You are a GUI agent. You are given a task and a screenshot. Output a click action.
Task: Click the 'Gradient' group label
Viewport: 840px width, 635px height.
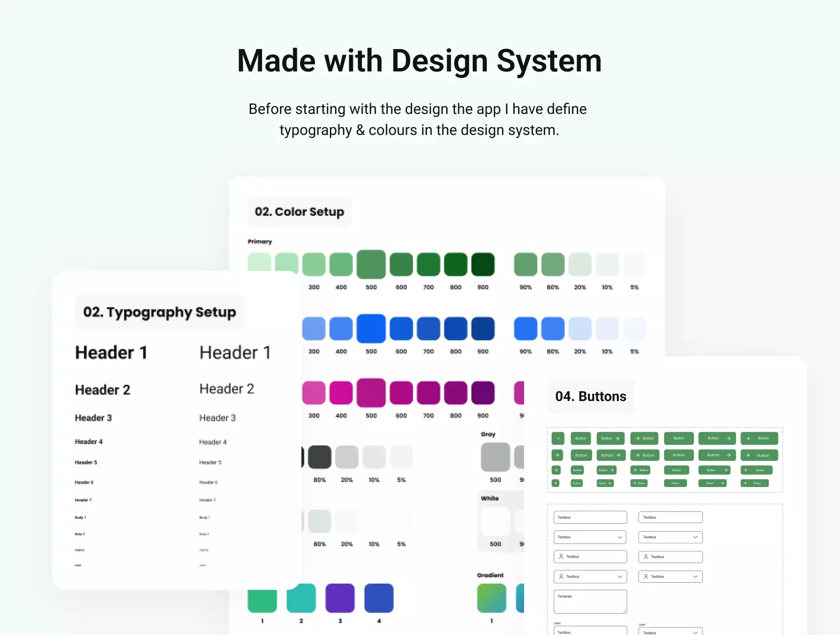pos(490,575)
